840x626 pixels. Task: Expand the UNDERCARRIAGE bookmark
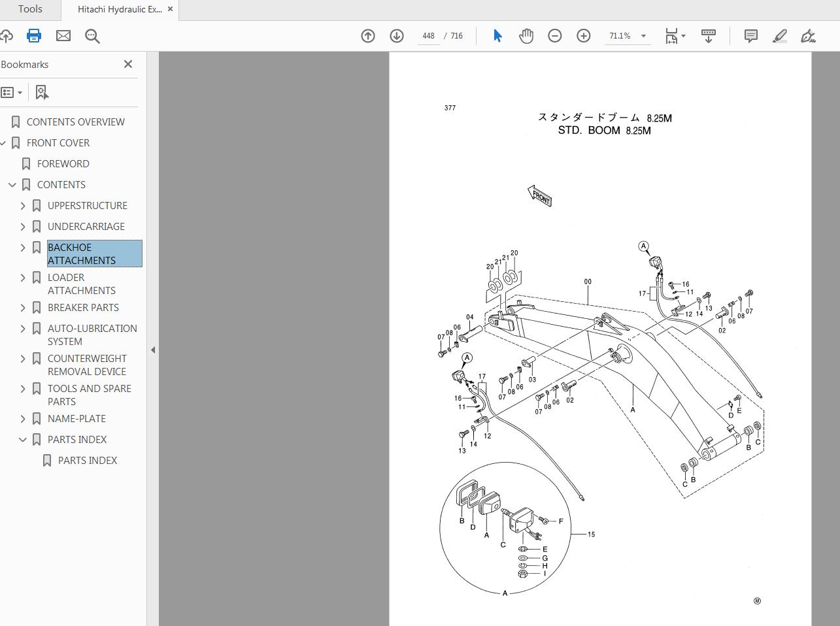coord(23,226)
